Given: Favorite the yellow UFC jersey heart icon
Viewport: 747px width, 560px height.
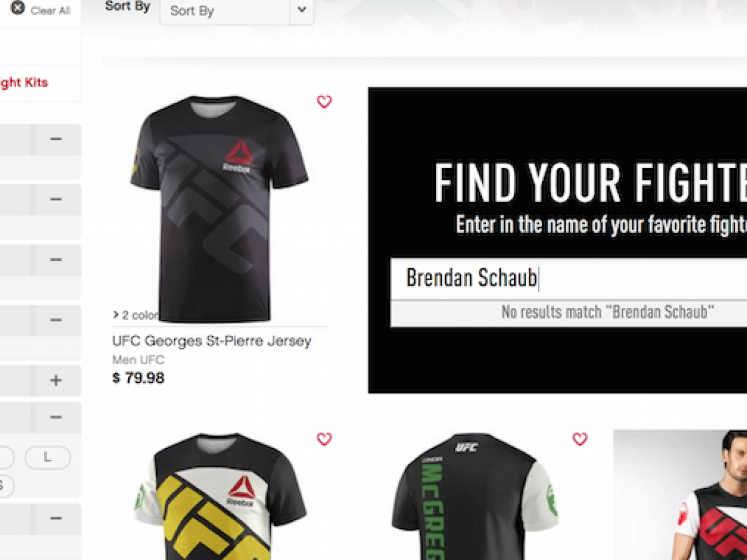Looking at the screenshot, I should pyautogui.click(x=324, y=439).
